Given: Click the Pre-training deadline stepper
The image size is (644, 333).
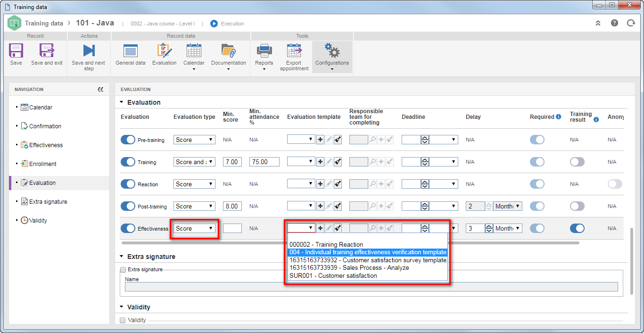Looking at the screenshot, I should tap(425, 140).
